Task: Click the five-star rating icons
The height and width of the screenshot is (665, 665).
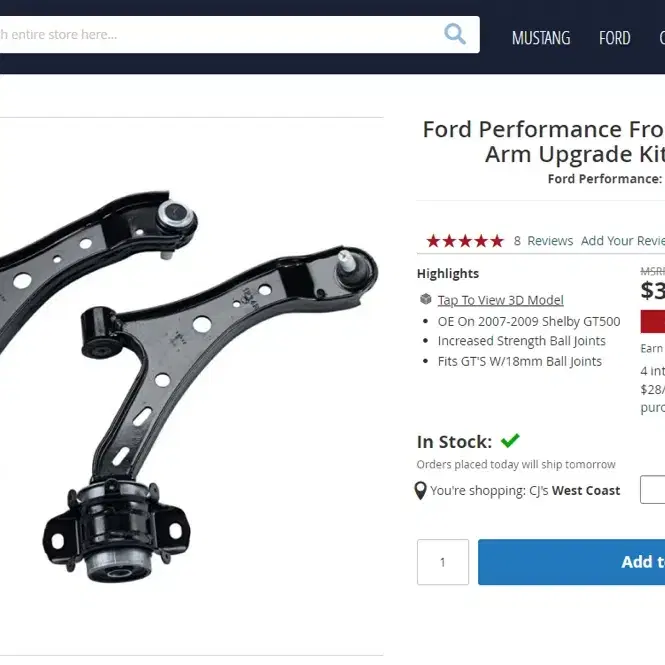Action: 465,241
